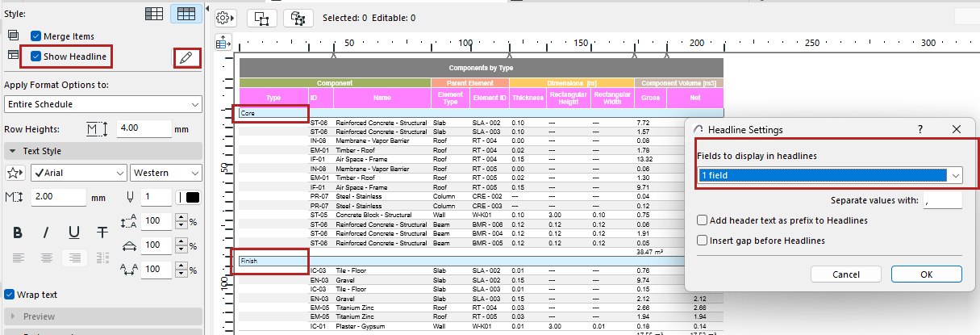Viewport: 980px width, 335px height.
Task: Enable Add header text as prefix to Headlines
Action: pyautogui.click(x=703, y=220)
